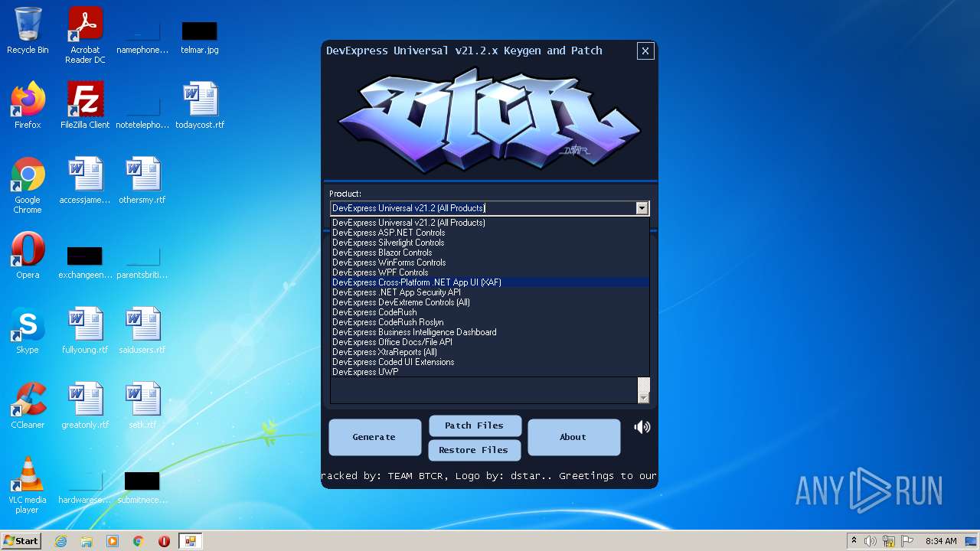
Task: Launch VLC media player shortcut
Action: 28,485
